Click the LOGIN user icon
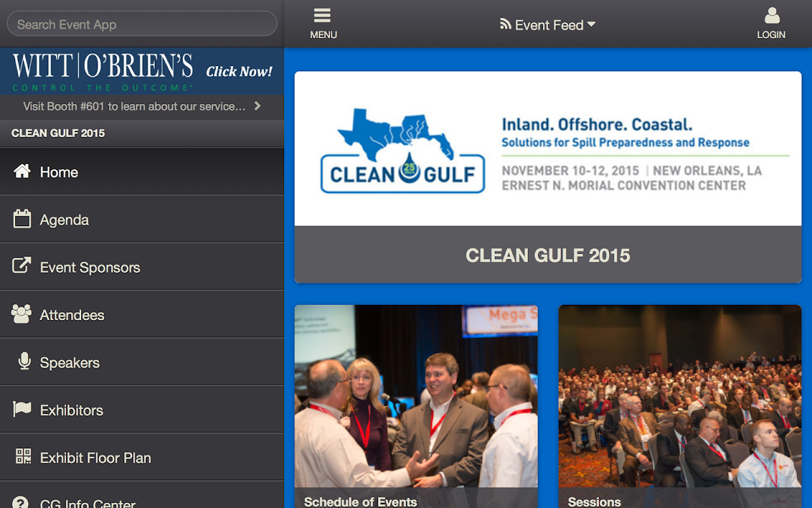Image resolution: width=812 pixels, height=508 pixels. (771, 15)
